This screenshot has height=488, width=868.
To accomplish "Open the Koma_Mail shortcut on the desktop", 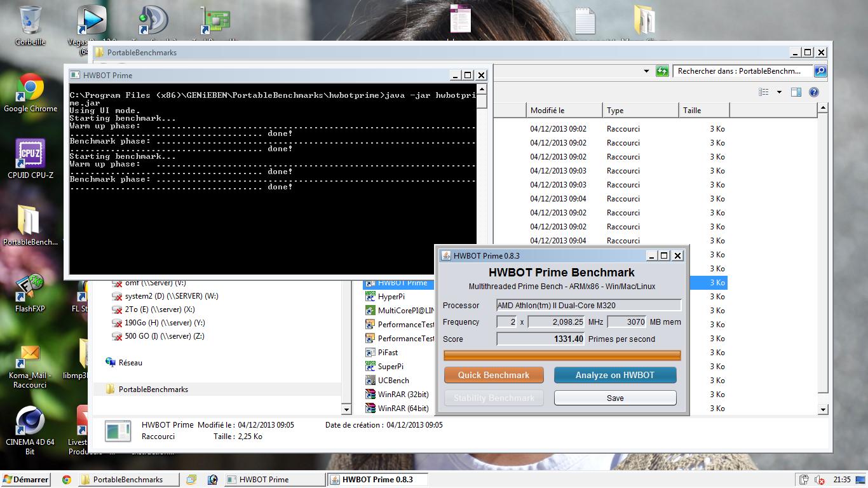I will pyautogui.click(x=30, y=367).
